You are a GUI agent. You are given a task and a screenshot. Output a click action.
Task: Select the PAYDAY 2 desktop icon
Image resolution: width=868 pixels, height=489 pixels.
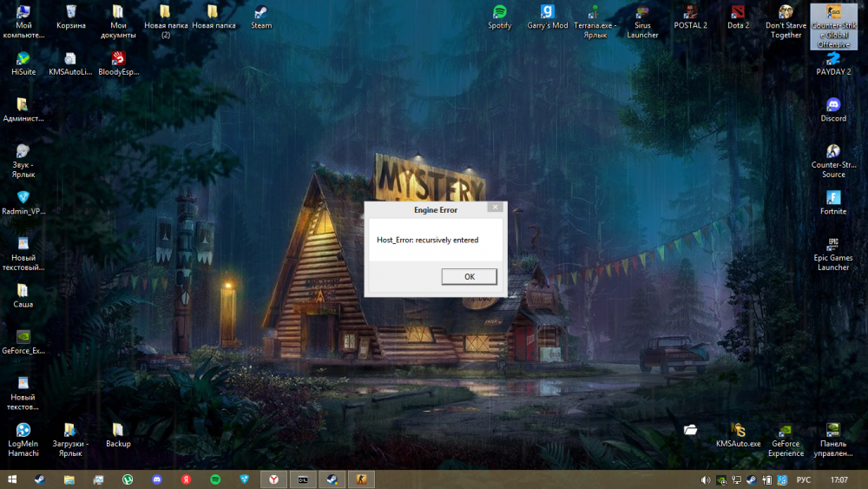point(833,63)
